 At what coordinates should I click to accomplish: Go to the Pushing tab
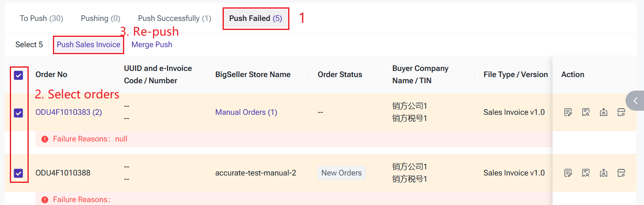(x=100, y=18)
